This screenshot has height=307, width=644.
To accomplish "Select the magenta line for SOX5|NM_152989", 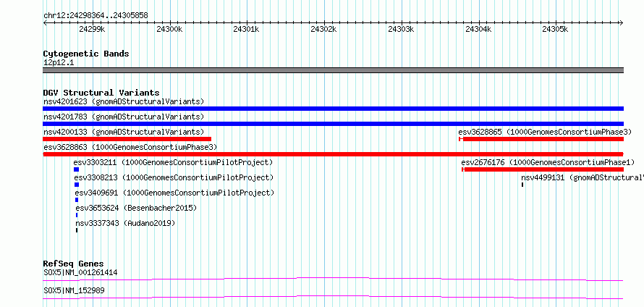I will coord(333,298).
